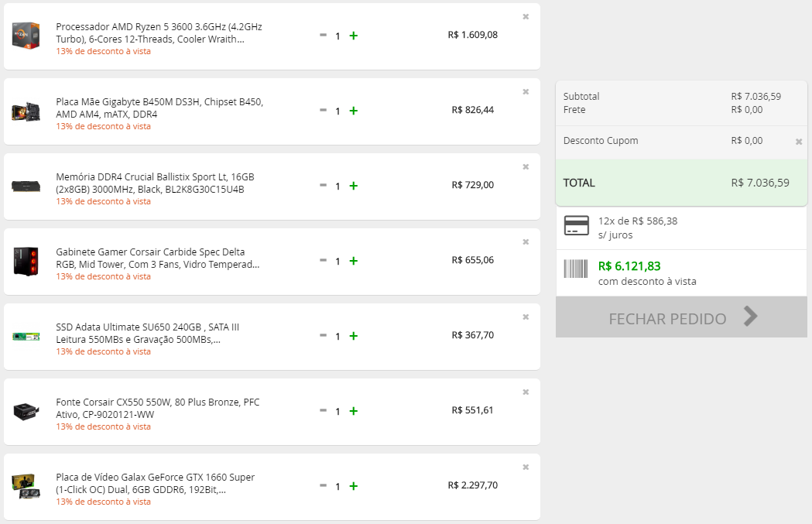
Task: Select the R$ 826,44 motherboard price
Action: click(x=473, y=110)
